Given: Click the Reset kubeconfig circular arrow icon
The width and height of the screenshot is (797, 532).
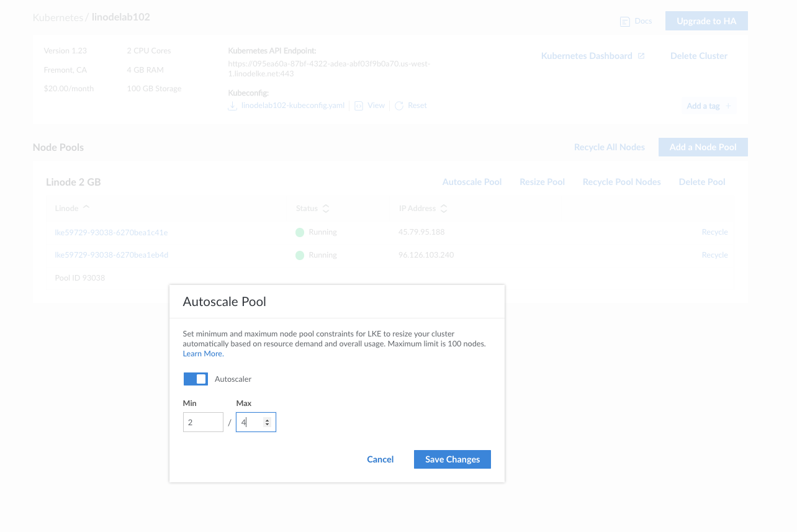Looking at the screenshot, I should 399,106.
